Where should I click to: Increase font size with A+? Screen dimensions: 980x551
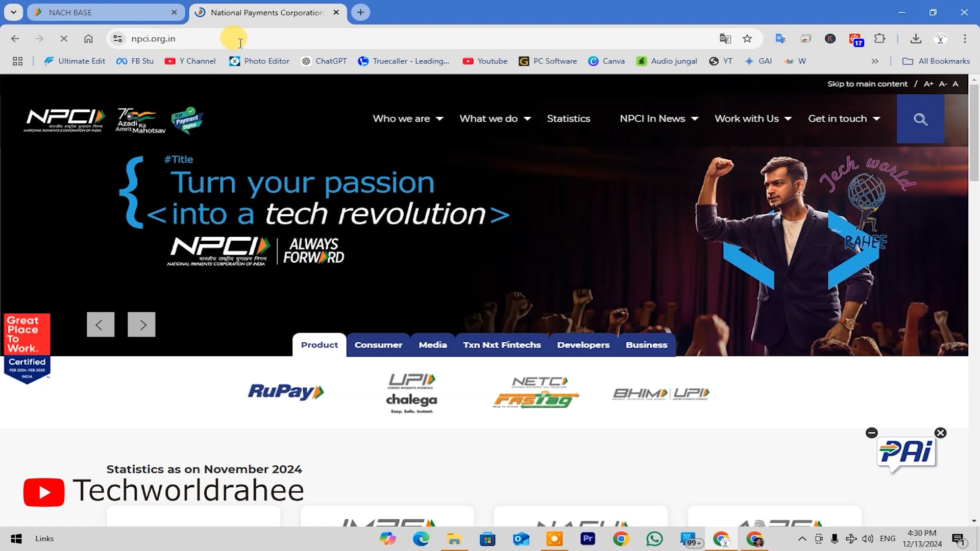[928, 84]
